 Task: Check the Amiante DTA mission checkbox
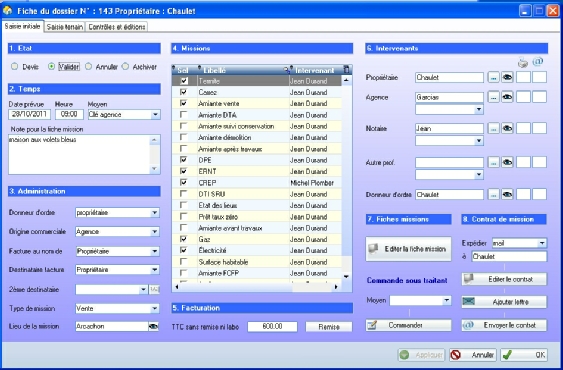tap(183, 115)
